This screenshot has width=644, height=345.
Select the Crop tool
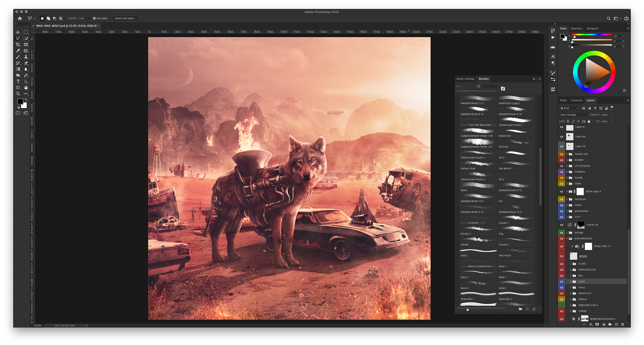coord(18,45)
